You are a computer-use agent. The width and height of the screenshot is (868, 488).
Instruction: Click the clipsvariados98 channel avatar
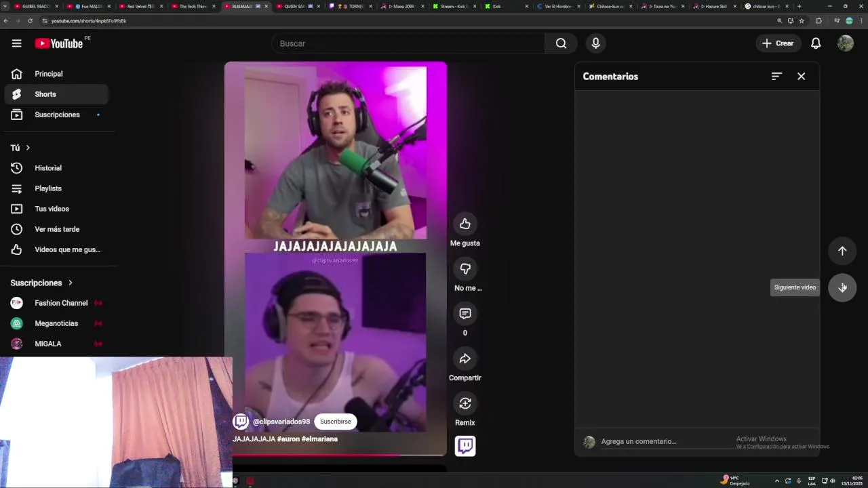240,422
